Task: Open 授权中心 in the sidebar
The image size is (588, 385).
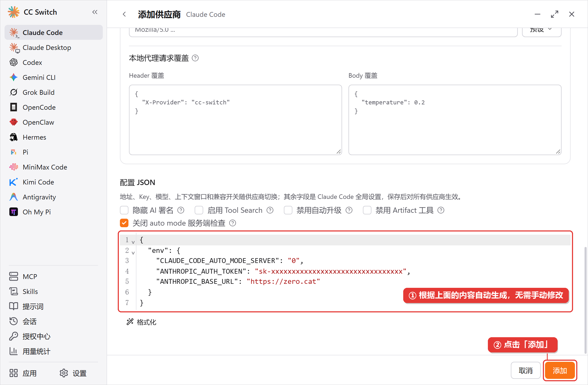Action: [x=54, y=336]
